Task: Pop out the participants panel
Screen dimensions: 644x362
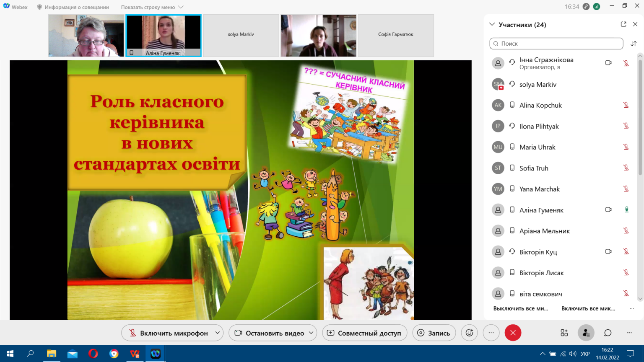Action: [x=623, y=24]
